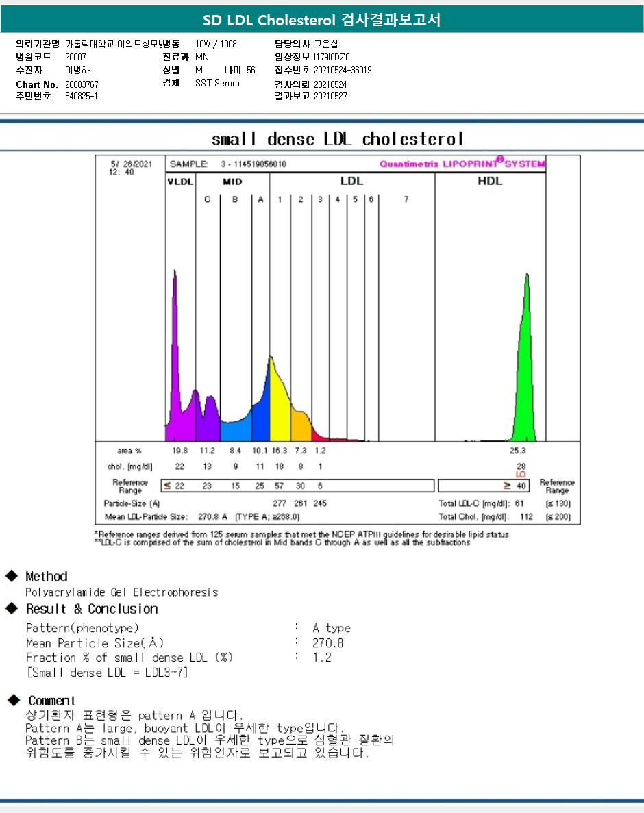The height and width of the screenshot is (813, 644).
Task: Click the VLDL column header in chart
Action: click(180, 182)
